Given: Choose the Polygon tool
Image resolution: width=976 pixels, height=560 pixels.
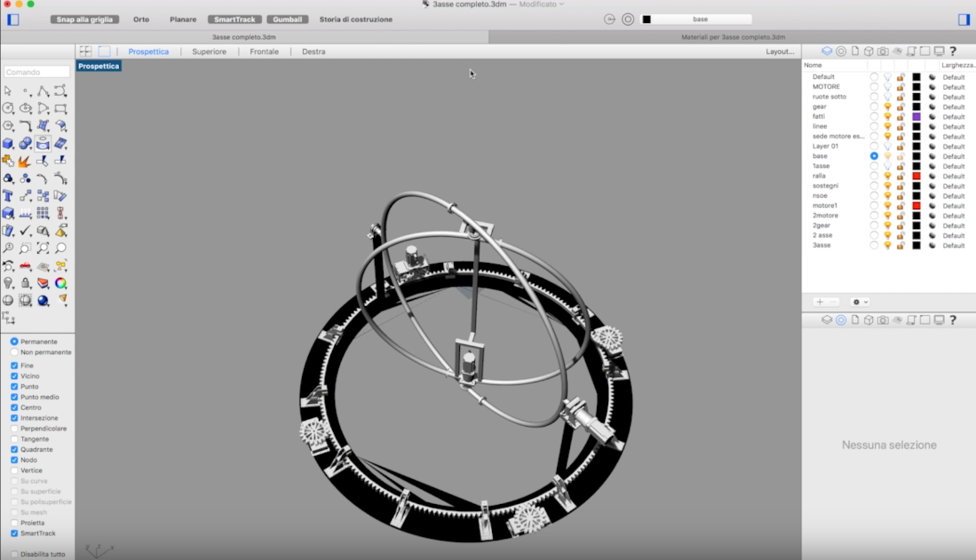Looking at the screenshot, I should pos(8,126).
